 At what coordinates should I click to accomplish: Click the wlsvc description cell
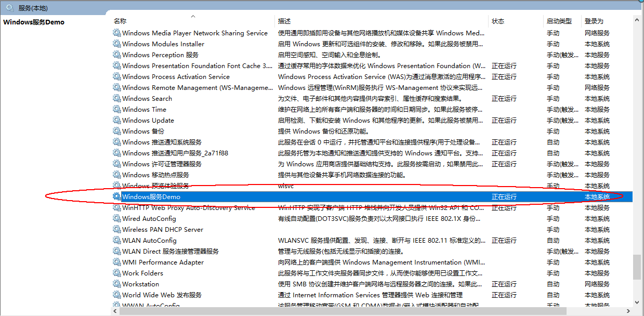click(286, 186)
